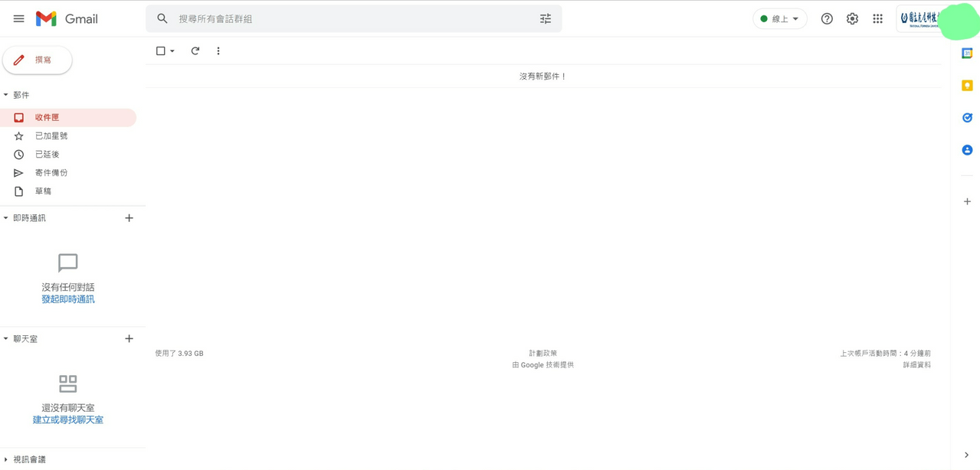
Task: Open the Support help icon
Action: pyautogui.click(x=827, y=18)
